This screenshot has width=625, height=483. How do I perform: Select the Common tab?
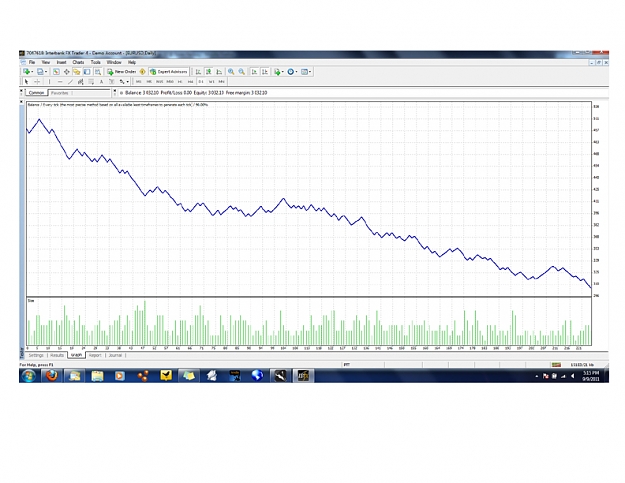point(36,93)
